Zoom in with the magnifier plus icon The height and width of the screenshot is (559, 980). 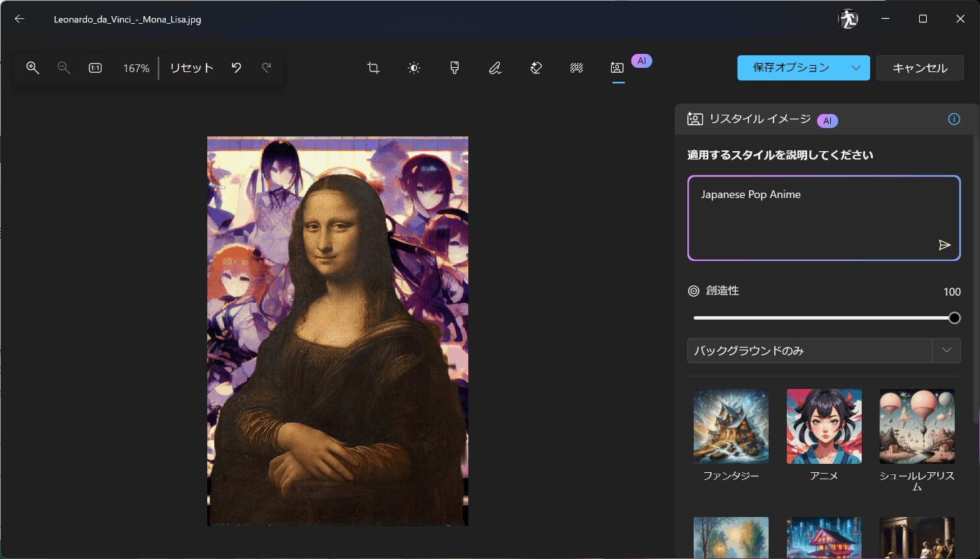pyautogui.click(x=32, y=68)
